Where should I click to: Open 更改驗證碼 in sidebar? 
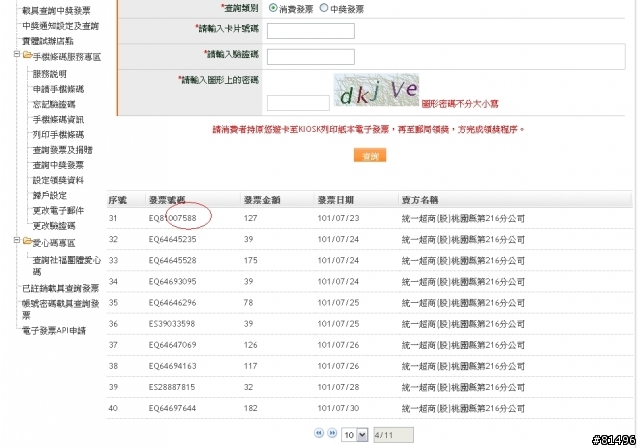coord(54,226)
